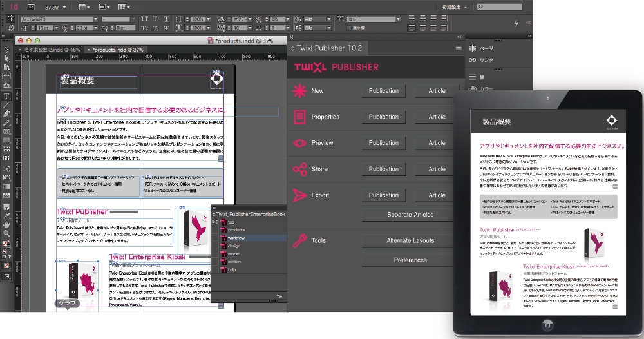Toggle Underline formatting
This screenshot has width=644, height=339.
point(166,19)
